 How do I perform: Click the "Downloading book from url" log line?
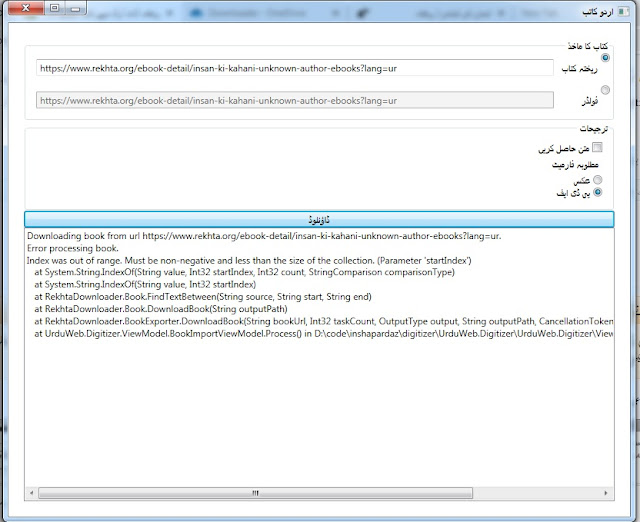tap(264, 236)
